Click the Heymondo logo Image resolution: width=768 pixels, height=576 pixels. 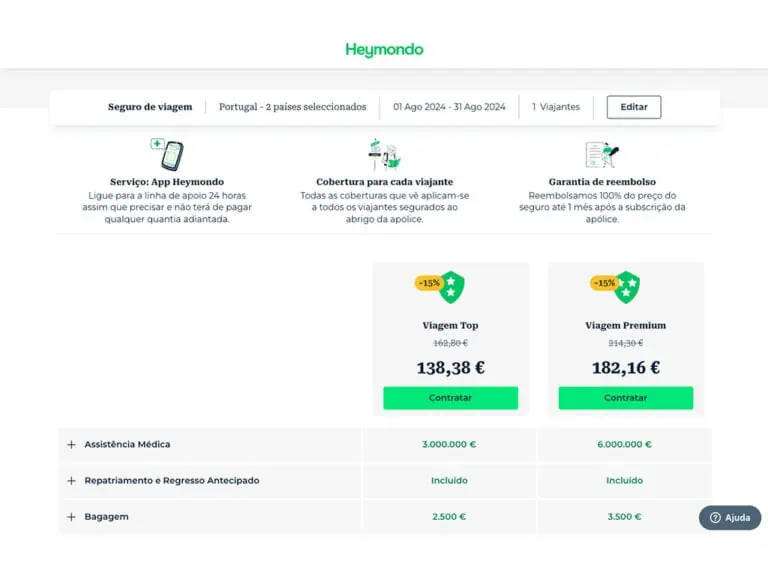[384, 49]
